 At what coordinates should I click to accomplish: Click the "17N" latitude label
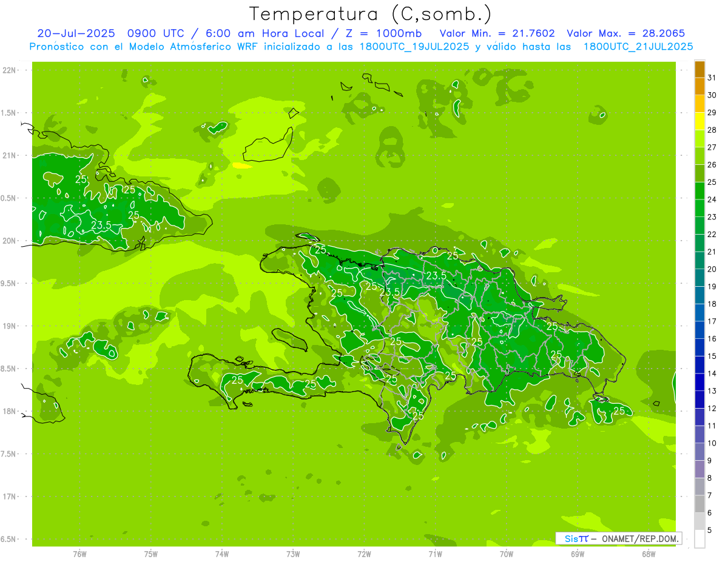click(x=10, y=497)
